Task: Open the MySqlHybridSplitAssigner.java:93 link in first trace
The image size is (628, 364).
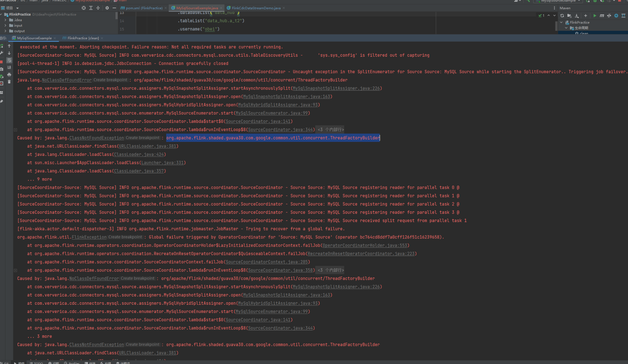Action: 278,105
